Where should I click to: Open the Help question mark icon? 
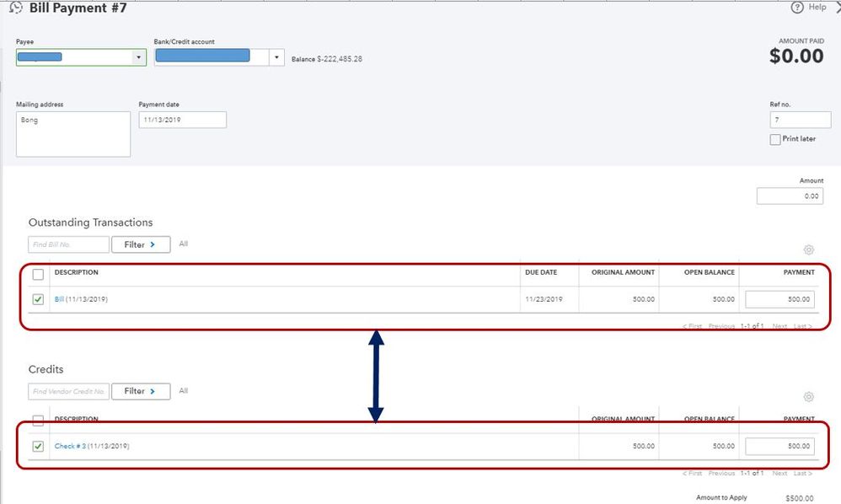coord(797,7)
